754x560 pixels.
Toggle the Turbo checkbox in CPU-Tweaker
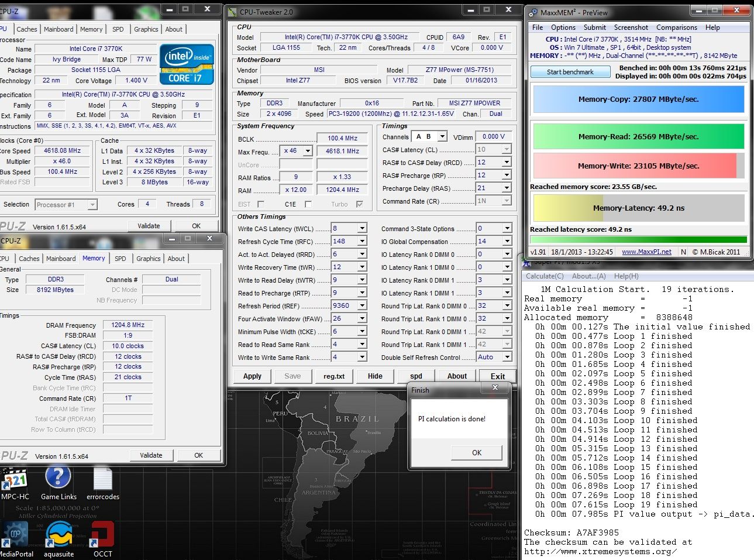[360, 204]
